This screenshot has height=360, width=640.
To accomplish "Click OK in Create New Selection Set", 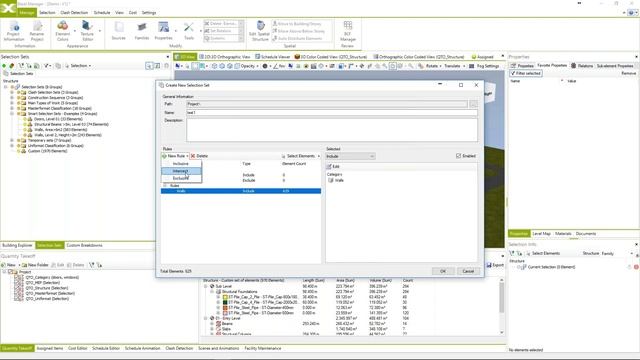I will click(x=443, y=271).
